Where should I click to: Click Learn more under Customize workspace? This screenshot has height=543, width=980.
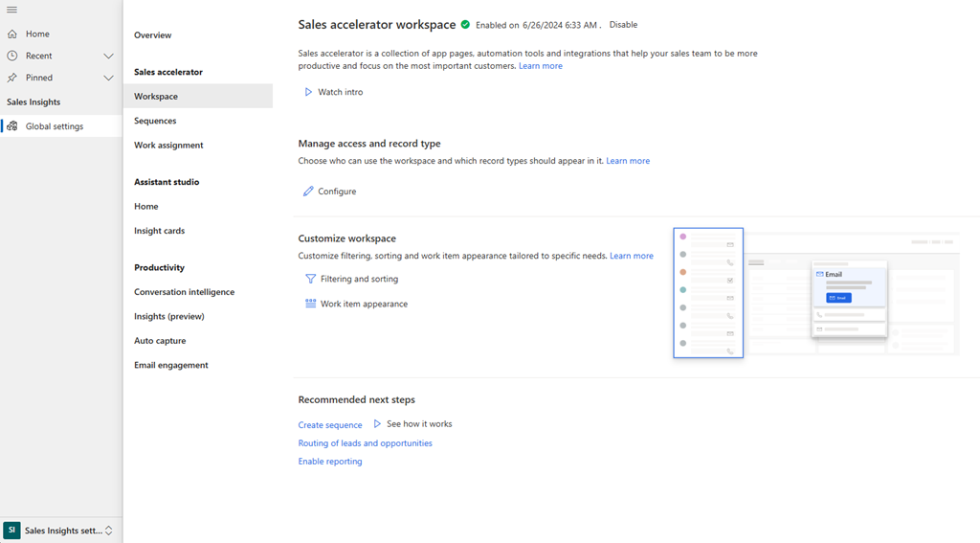tap(632, 256)
